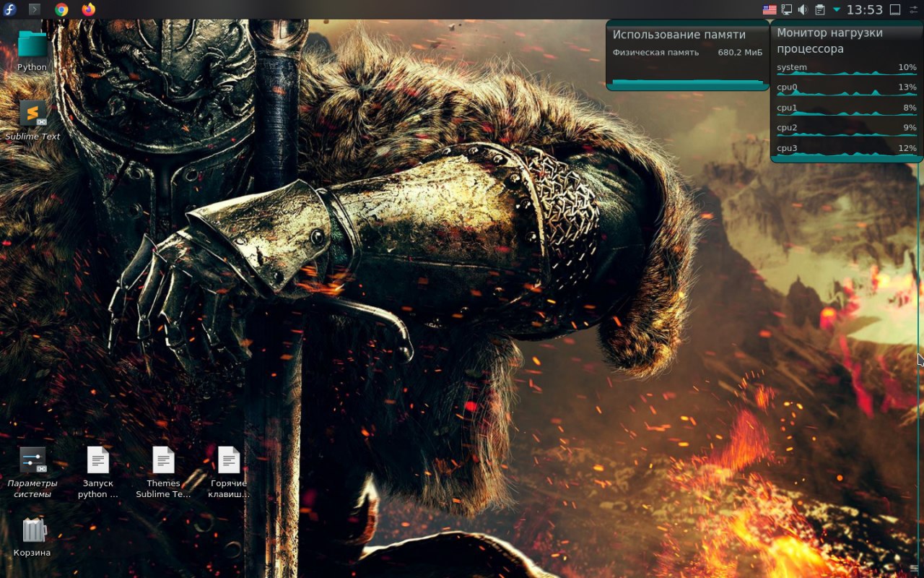Select the Sublime Text desktop shortcut
Viewport: 924px width, 578px height.
point(32,120)
